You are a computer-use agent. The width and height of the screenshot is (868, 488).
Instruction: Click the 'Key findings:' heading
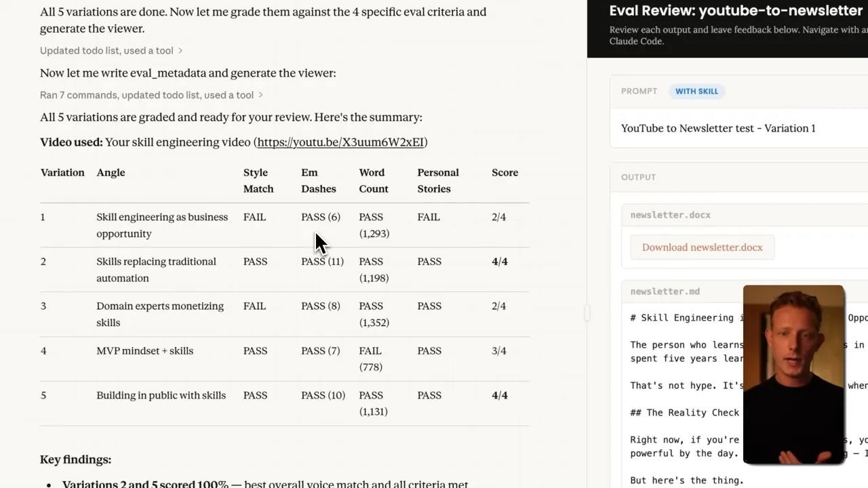75,460
